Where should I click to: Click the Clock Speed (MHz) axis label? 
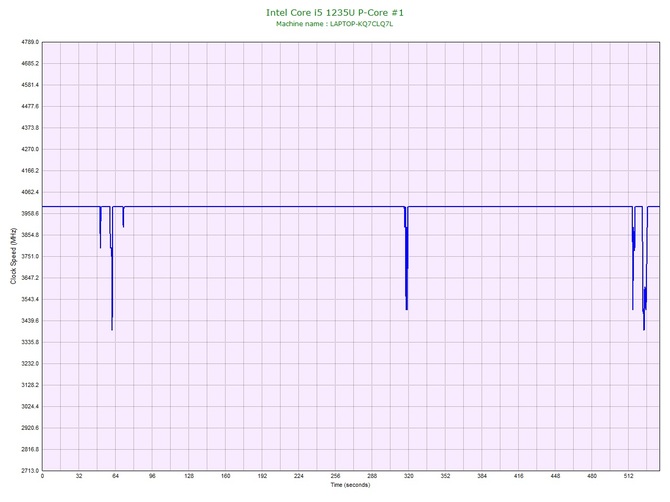[x=13, y=256]
